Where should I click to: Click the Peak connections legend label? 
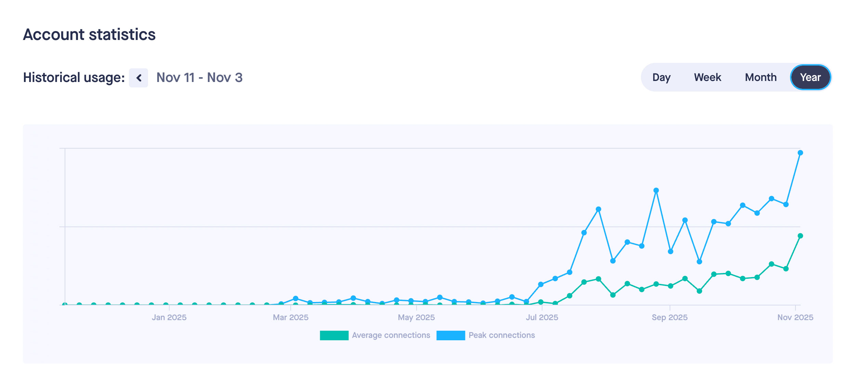click(501, 335)
